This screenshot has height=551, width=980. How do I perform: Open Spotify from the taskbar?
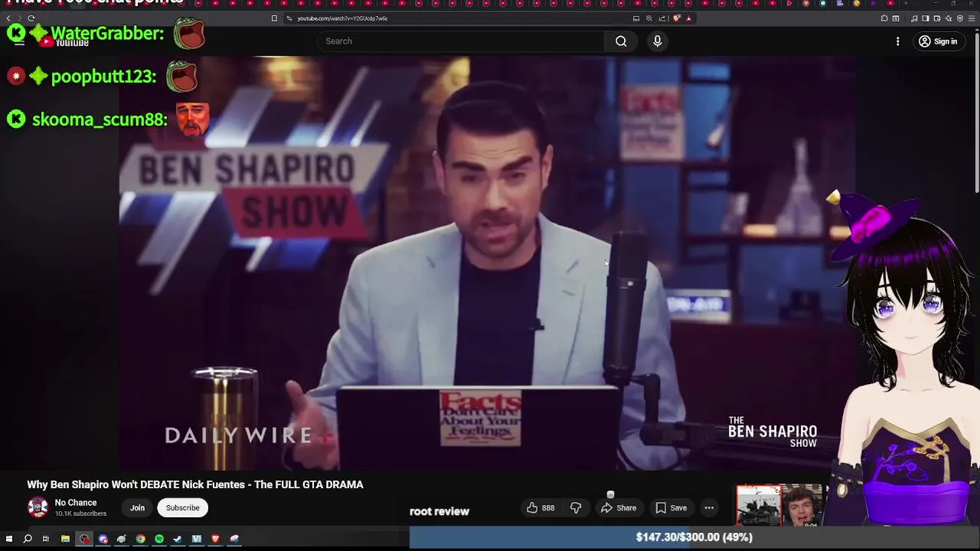pos(159,539)
